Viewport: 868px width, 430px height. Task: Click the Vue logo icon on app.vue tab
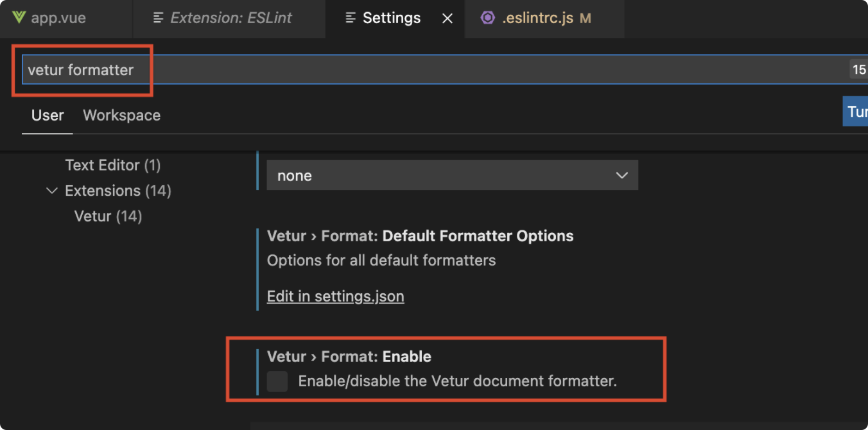19,17
